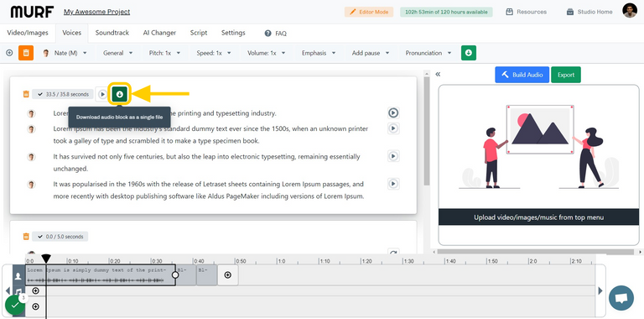Download audio block as a single file
This screenshot has height=319, width=644.
click(x=120, y=94)
